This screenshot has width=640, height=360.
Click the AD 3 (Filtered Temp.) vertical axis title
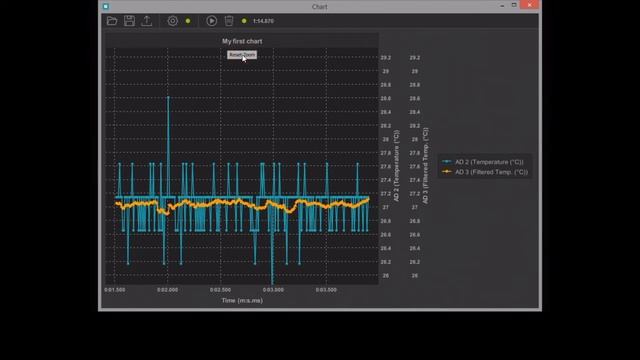point(425,166)
